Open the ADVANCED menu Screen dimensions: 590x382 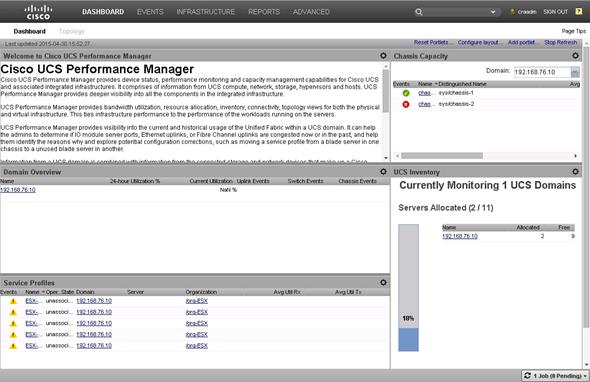coord(311,12)
